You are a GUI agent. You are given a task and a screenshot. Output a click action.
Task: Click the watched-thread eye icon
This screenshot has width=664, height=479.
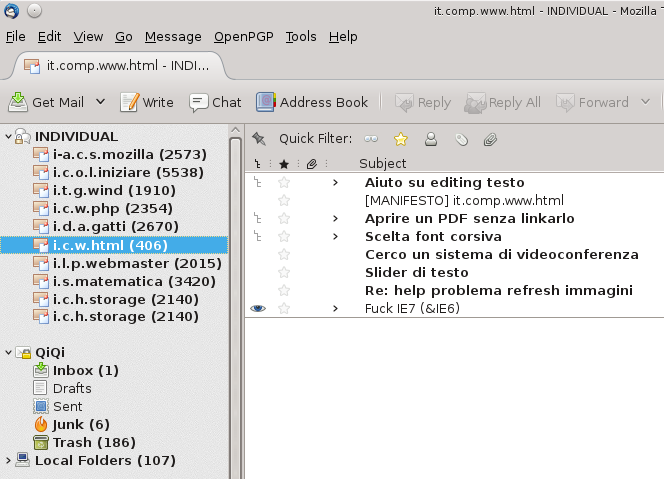(258, 308)
